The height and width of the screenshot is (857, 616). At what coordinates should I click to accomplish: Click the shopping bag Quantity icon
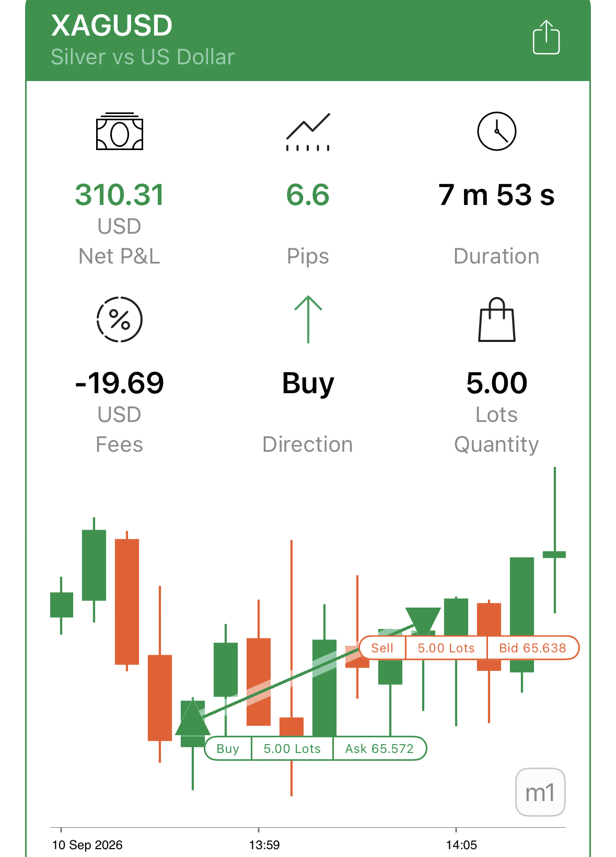(496, 319)
